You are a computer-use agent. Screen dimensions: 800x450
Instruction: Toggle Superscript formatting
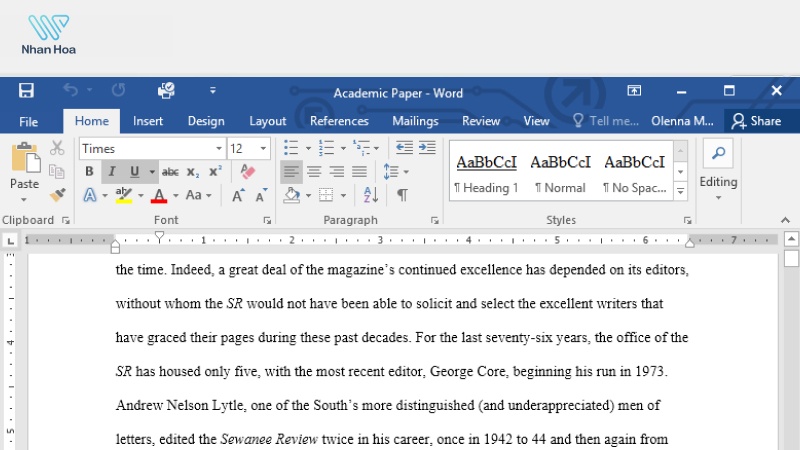[x=215, y=171]
